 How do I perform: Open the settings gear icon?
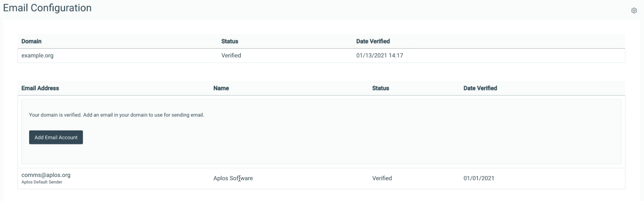[x=634, y=11]
